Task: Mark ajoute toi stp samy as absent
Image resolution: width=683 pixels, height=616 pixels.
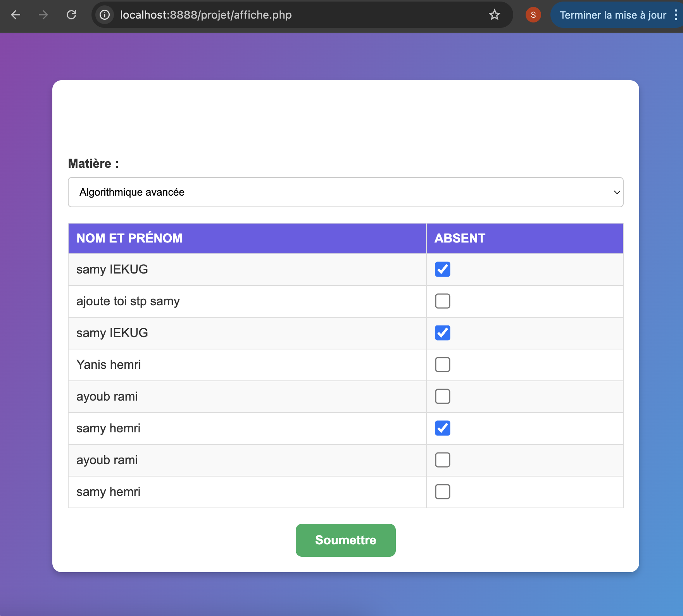Action: click(x=442, y=301)
